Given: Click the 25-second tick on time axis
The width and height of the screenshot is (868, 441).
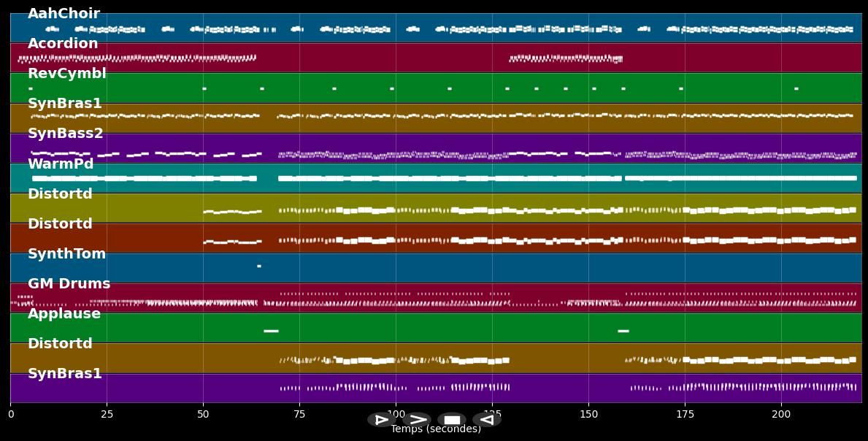Looking at the screenshot, I should pos(107,414).
